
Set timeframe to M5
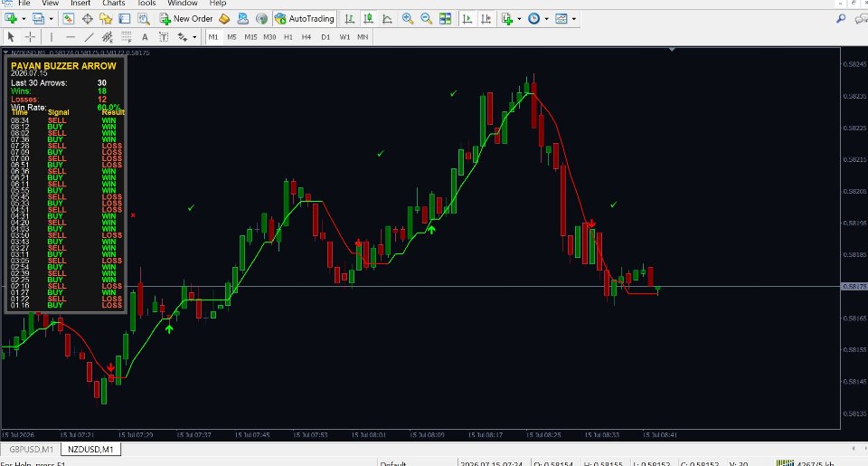tap(232, 37)
